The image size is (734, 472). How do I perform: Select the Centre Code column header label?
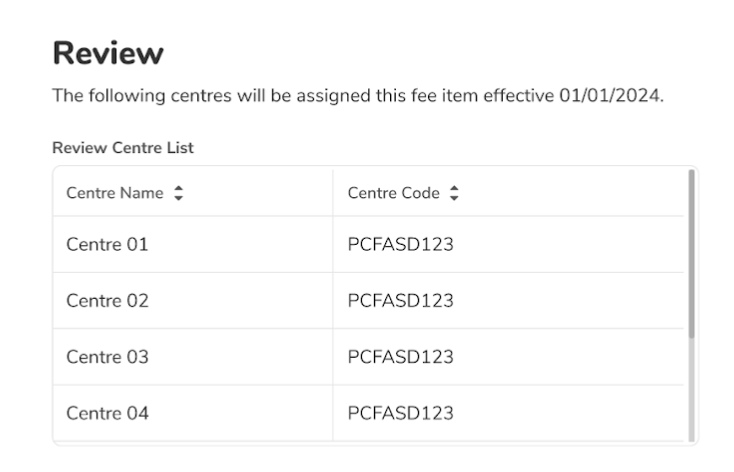click(393, 194)
